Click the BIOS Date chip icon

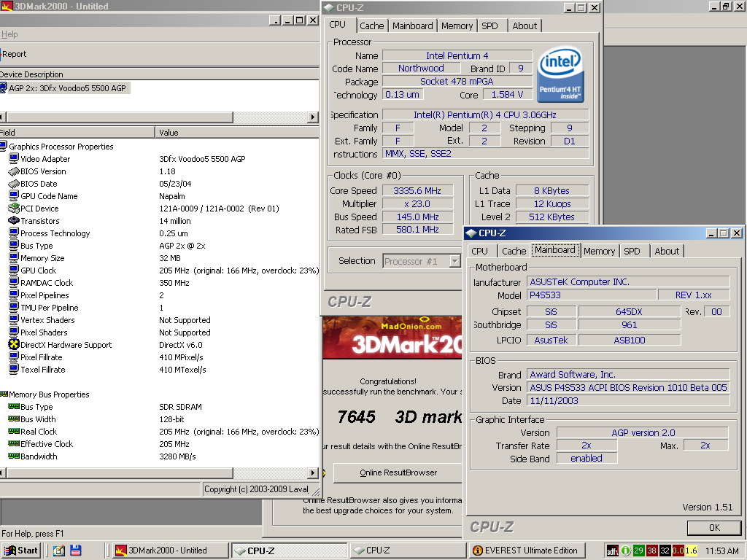pos(14,183)
